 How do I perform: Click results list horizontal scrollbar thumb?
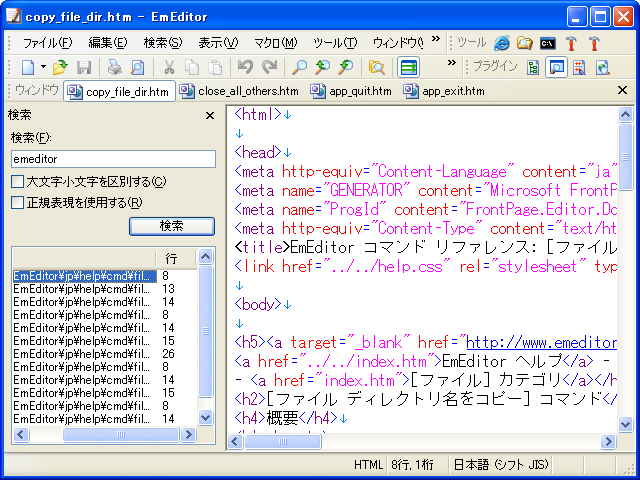point(121,434)
